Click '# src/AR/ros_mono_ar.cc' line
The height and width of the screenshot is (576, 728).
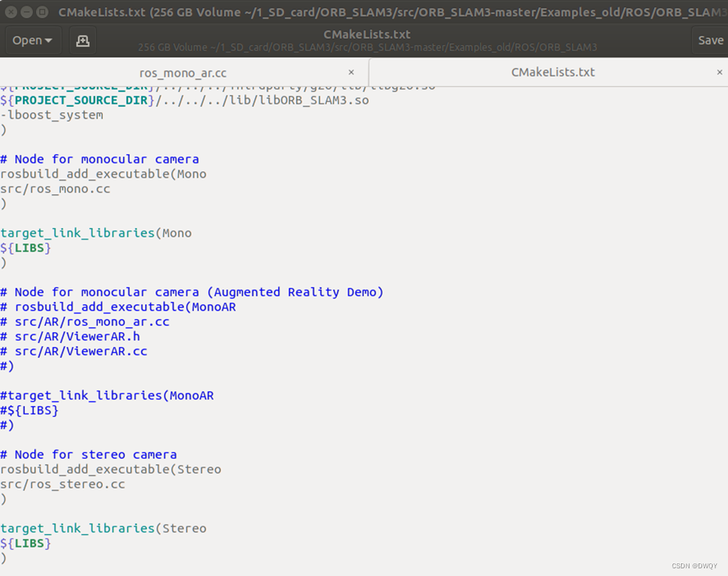point(85,322)
